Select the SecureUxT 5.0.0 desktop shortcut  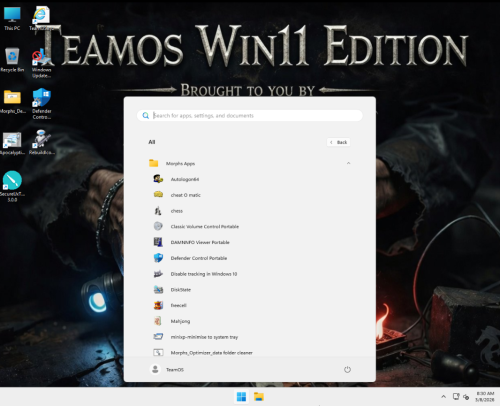tap(12, 186)
